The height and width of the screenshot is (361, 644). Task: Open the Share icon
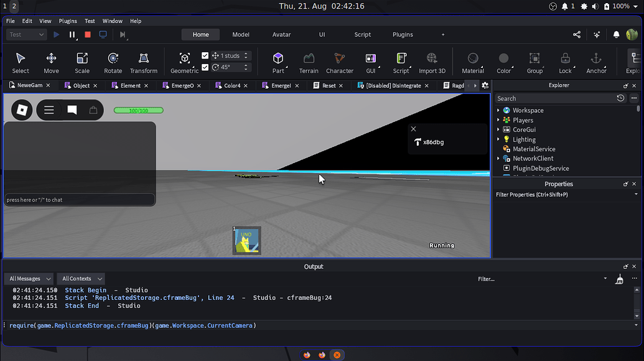point(577,34)
